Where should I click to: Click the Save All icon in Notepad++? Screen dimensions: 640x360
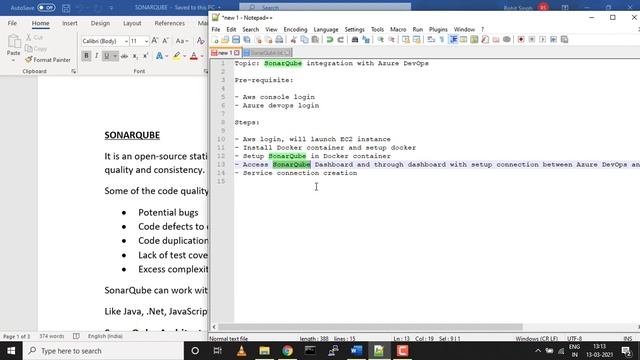[x=247, y=40]
